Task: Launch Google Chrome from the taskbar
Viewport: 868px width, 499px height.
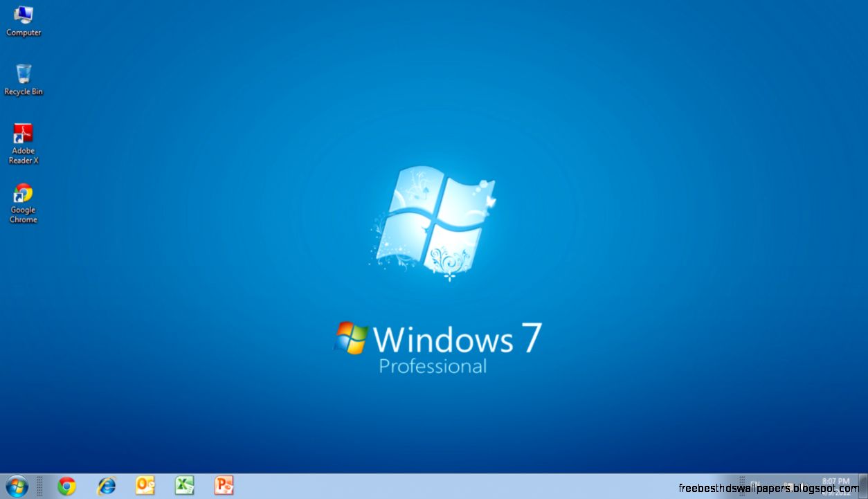Action: 66,485
